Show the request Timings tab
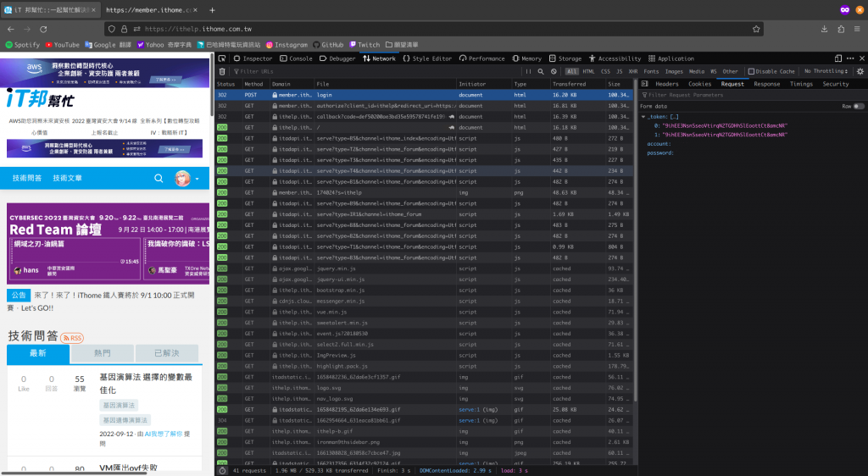The image size is (868, 476). (x=801, y=84)
